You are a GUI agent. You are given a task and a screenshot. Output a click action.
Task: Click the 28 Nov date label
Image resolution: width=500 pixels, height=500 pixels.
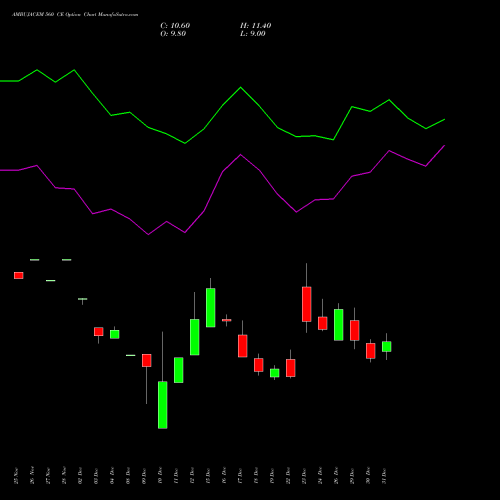tap(64, 476)
